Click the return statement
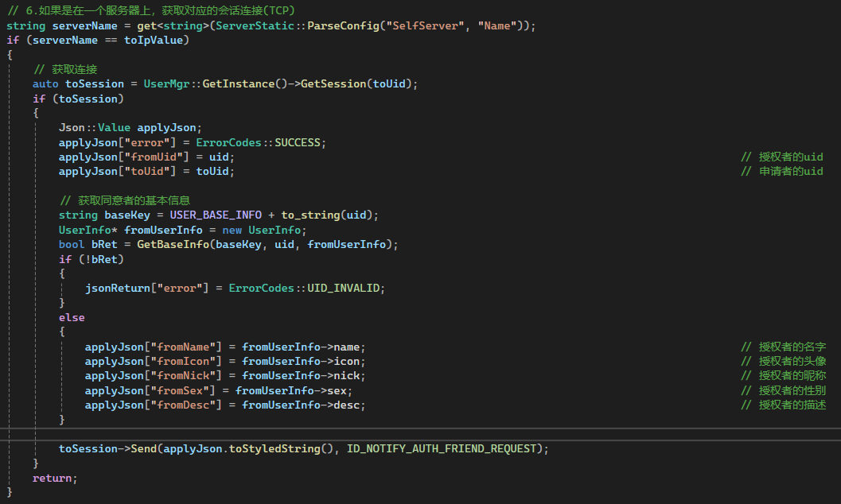 click(55, 478)
